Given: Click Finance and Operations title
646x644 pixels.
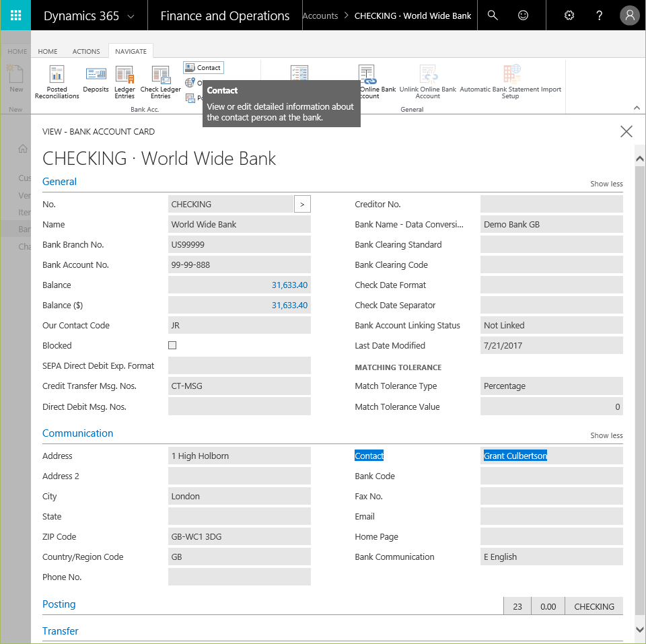Looking at the screenshot, I should (x=225, y=15).
